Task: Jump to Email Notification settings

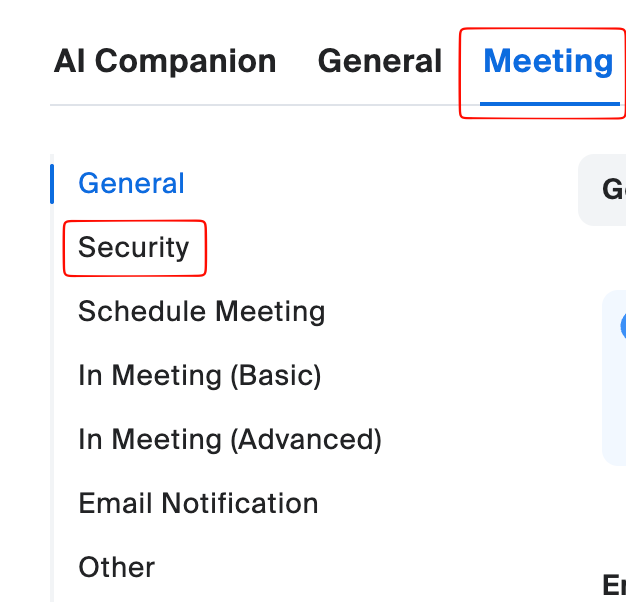Action: pyautogui.click(x=198, y=504)
